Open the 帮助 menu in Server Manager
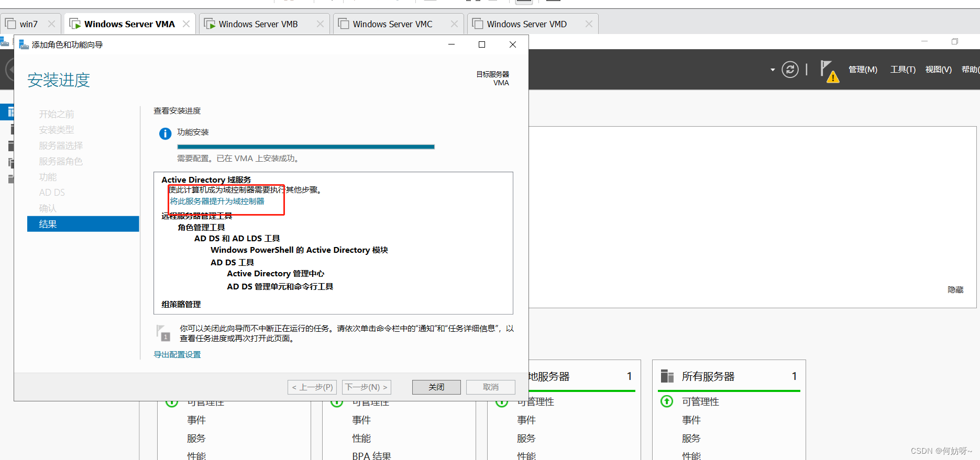The width and height of the screenshot is (980, 460). pyautogui.click(x=970, y=70)
